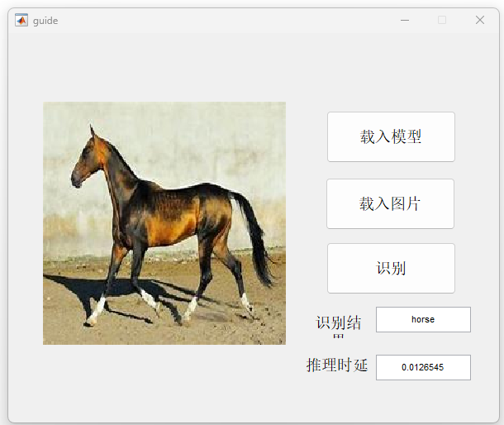This screenshot has height=425, width=504.
Task: Click the 载入模型 load model button
Action: tap(391, 136)
